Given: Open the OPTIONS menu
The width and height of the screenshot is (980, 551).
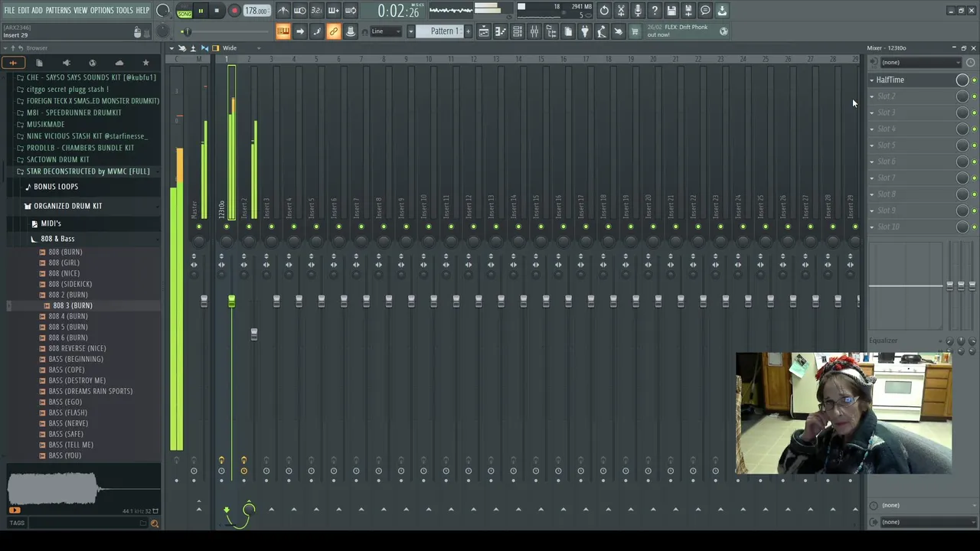Looking at the screenshot, I should tap(102, 11).
